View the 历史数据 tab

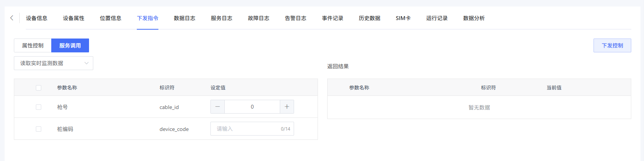tap(370, 18)
